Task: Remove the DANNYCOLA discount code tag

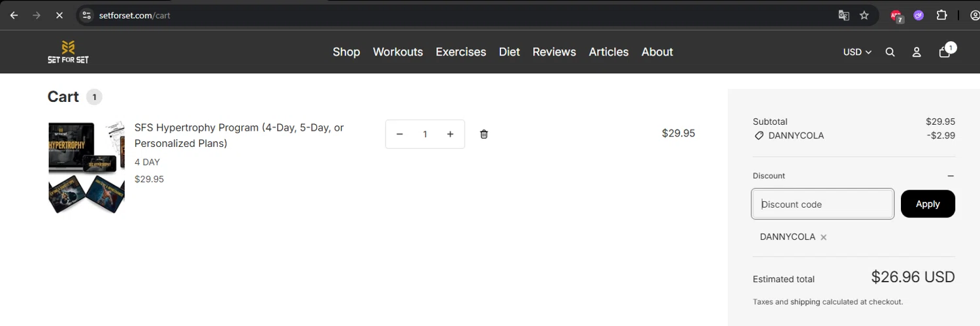Action: [x=823, y=237]
